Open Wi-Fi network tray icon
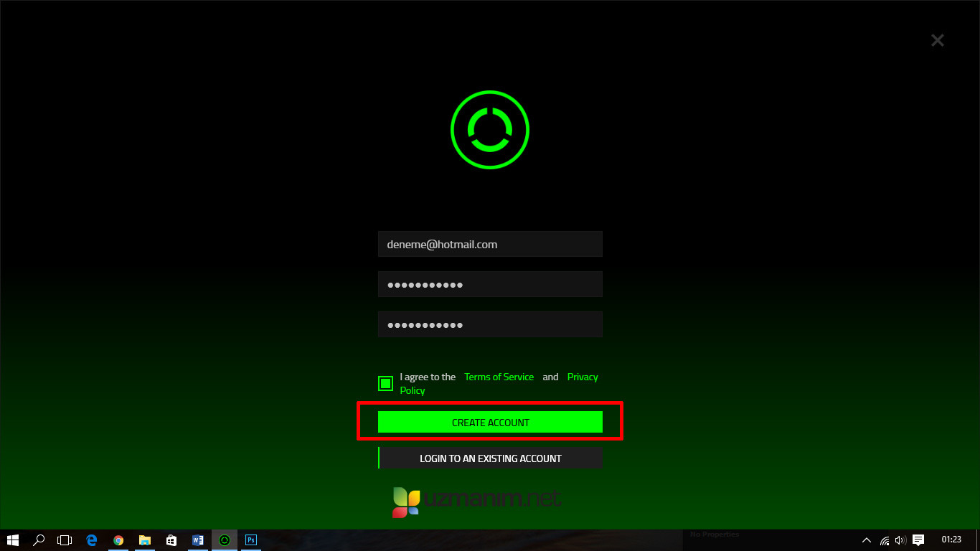Screen dimensions: 980x551 [885, 540]
